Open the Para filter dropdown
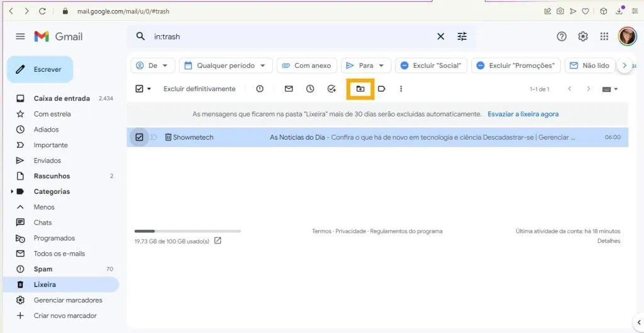 coord(365,65)
